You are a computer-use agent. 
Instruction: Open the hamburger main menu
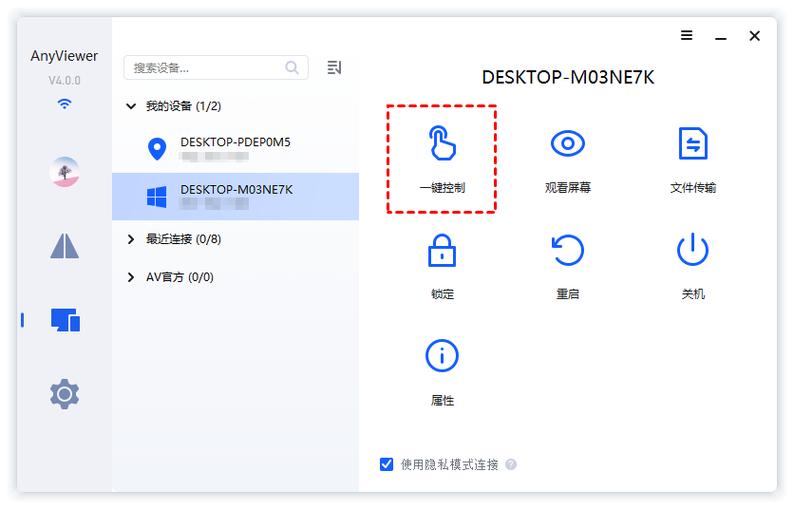pos(687,35)
